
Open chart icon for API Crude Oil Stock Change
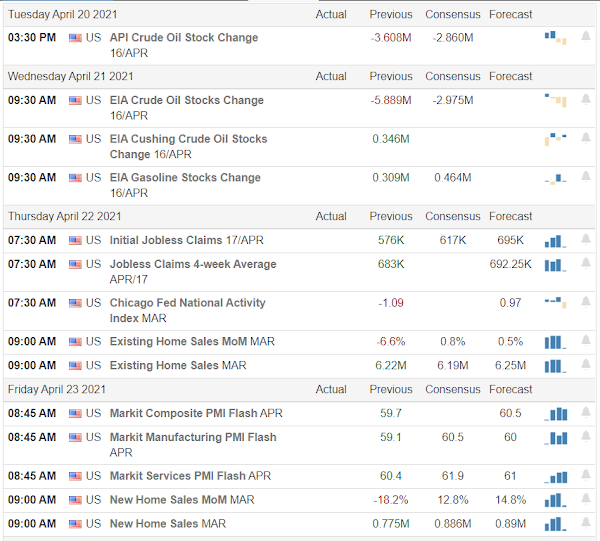556,38
